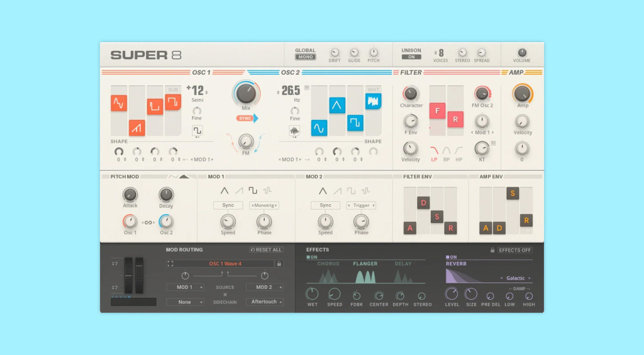Click the OSC 2 triangle wave block
Viewport: 644px width, 355px height.
(337, 105)
